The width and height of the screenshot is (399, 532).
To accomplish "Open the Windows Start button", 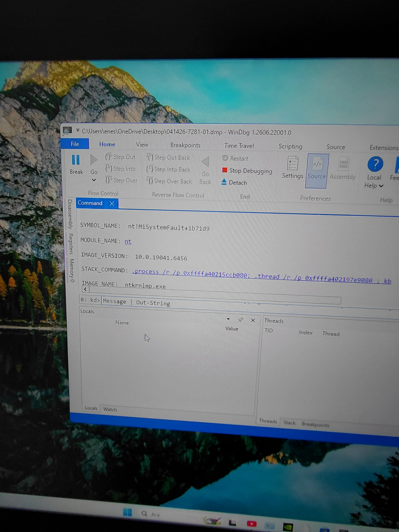I will [x=127, y=512].
